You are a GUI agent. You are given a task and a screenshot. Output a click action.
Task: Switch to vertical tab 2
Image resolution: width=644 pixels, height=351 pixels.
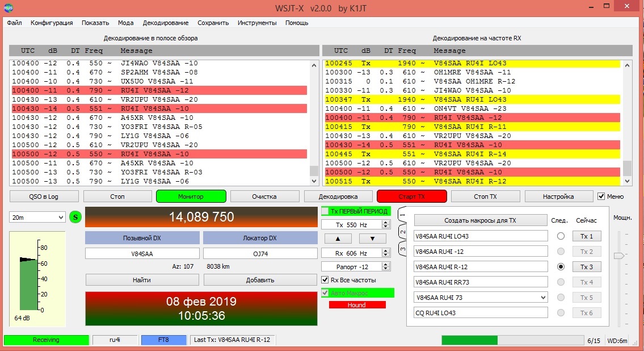402,232
